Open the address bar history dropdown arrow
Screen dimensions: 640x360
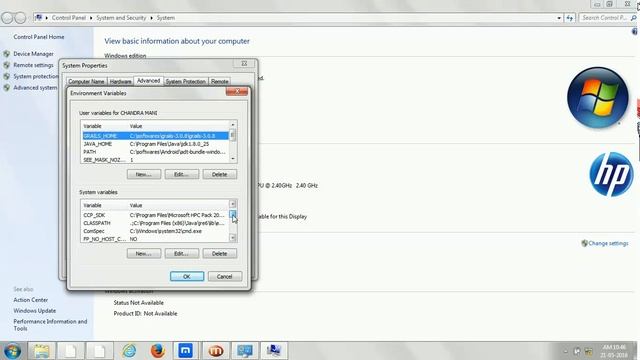click(x=559, y=18)
